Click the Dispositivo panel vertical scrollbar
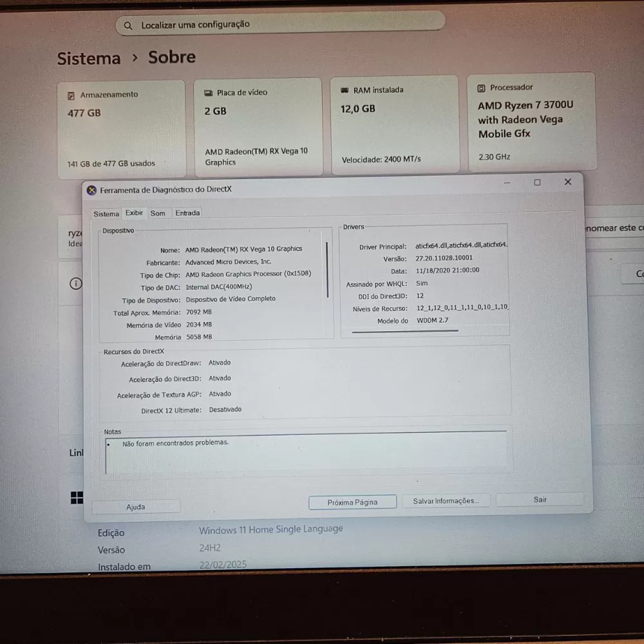Viewport: 644px width, 644px height. click(327, 270)
